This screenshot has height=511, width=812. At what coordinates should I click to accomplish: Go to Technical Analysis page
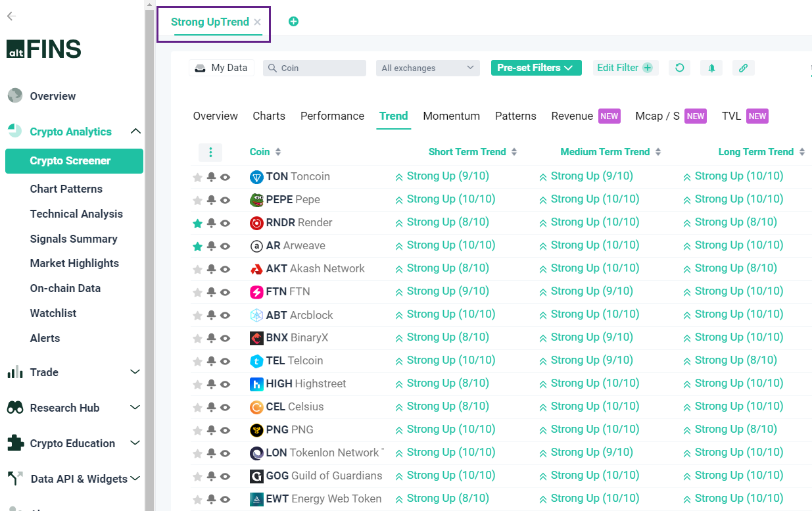(76, 214)
